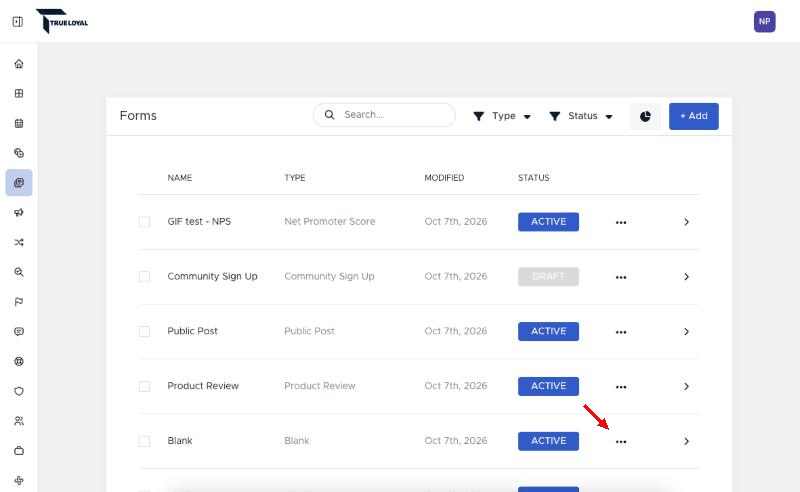The width and height of the screenshot is (800, 492).
Task: Open the calendar sidebar icon
Action: click(19, 123)
